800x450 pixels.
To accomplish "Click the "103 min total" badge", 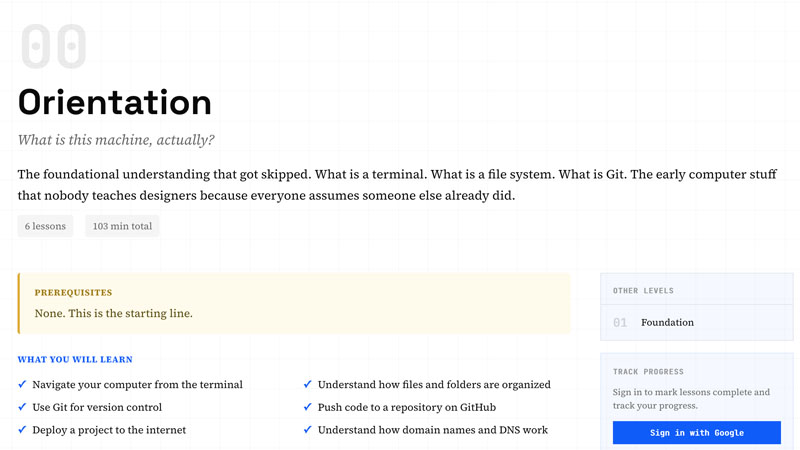I will [122, 226].
